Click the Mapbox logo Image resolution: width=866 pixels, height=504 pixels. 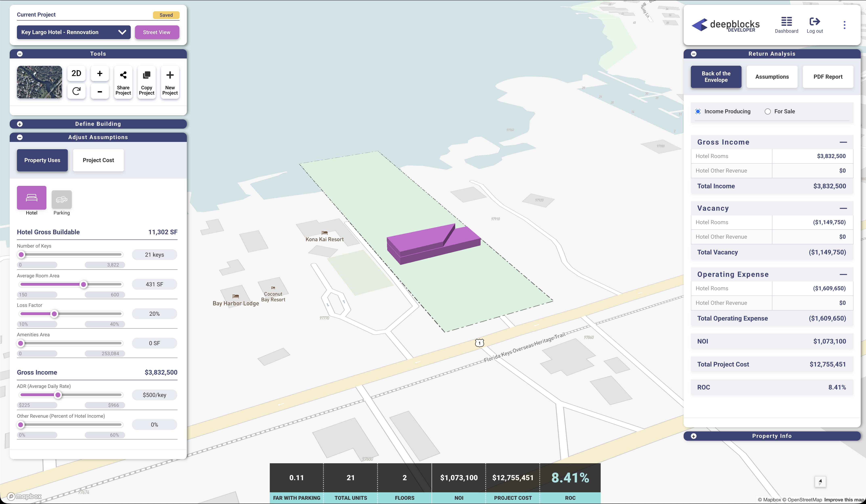(24, 496)
